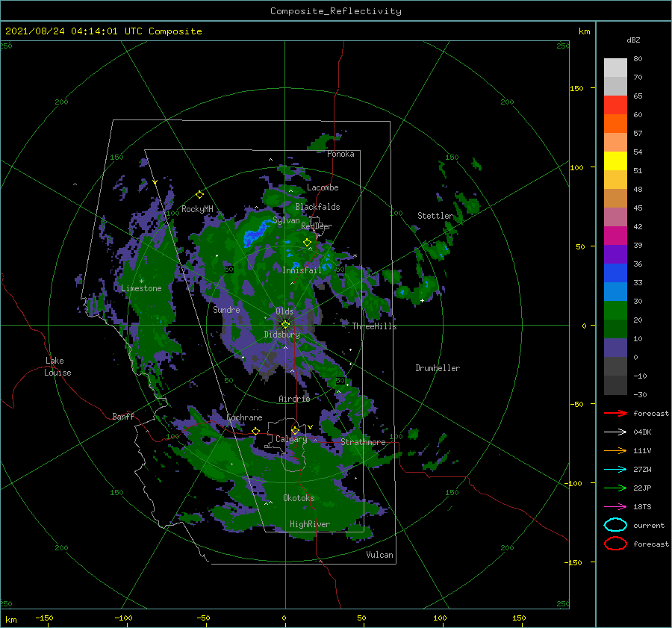Click the bright yellow dBZ scale swatch

(x=615, y=161)
